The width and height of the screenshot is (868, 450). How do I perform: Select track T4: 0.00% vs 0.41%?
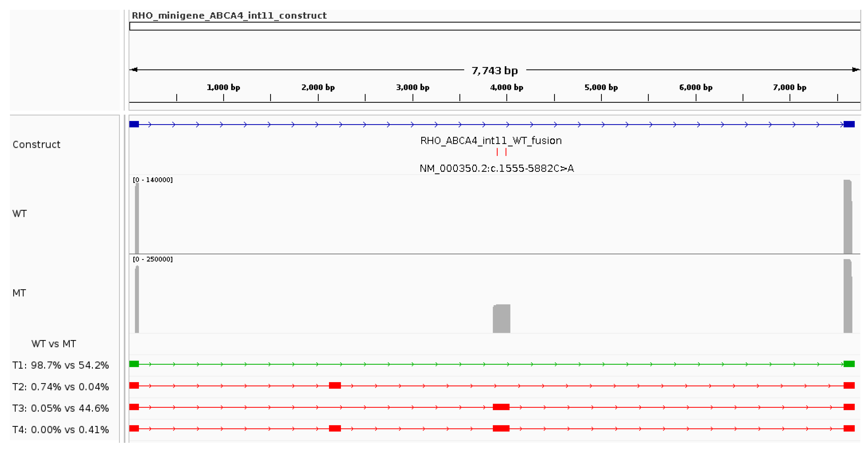pyautogui.click(x=61, y=430)
